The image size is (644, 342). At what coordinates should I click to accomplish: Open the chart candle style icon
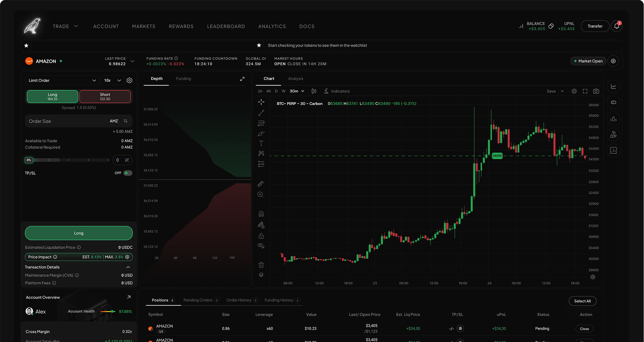[314, 91]
